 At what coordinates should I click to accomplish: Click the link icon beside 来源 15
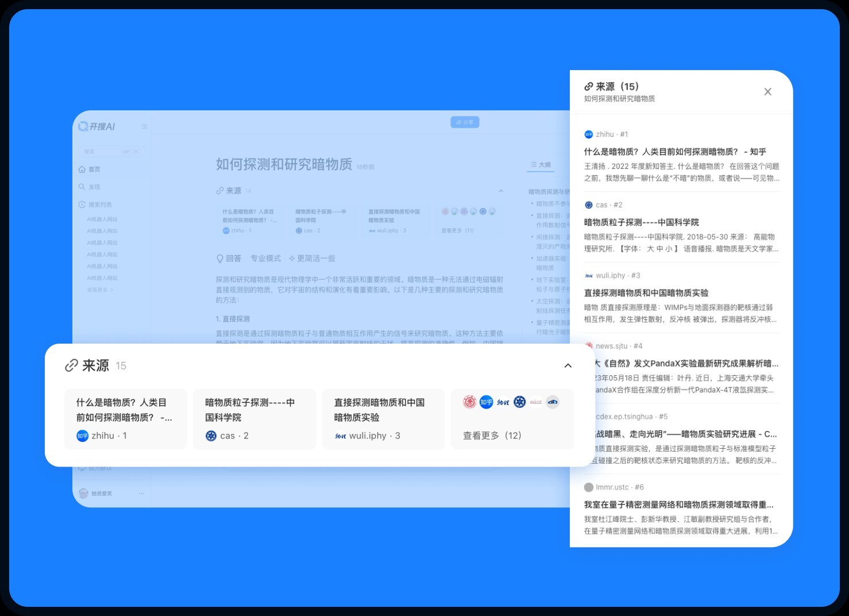(71, 365)
